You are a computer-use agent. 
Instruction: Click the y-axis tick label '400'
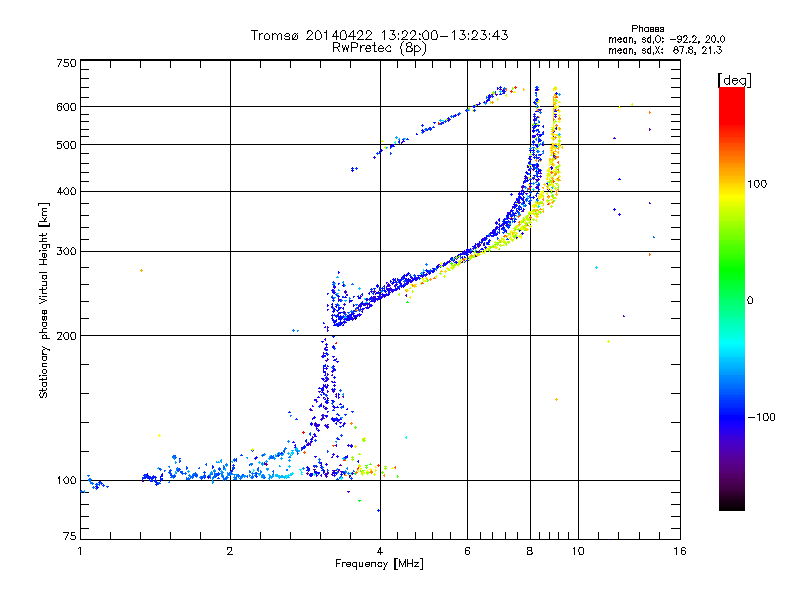[66, 191]
